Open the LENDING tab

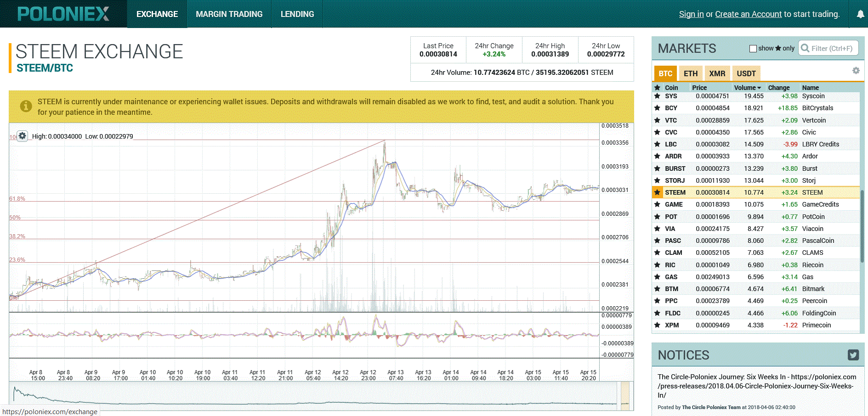297,14
